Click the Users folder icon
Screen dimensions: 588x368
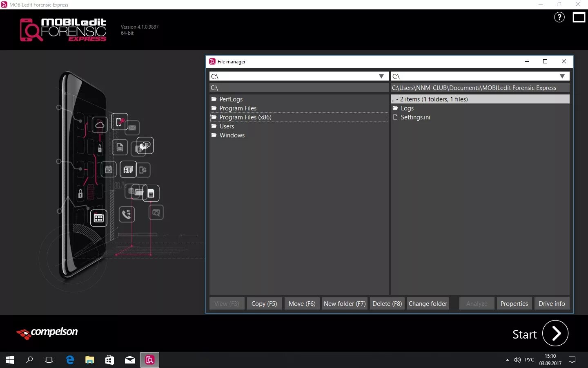pos(214,126)
